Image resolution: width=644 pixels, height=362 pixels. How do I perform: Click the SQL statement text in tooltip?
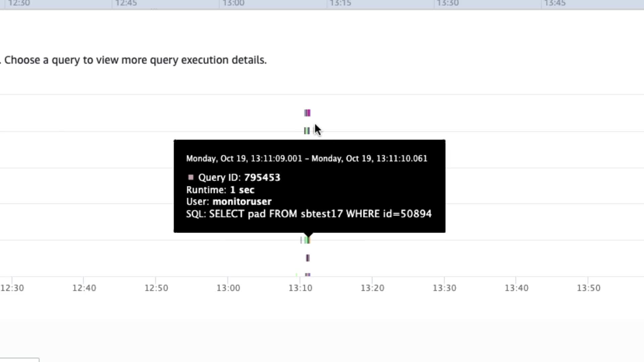(320, 214)
